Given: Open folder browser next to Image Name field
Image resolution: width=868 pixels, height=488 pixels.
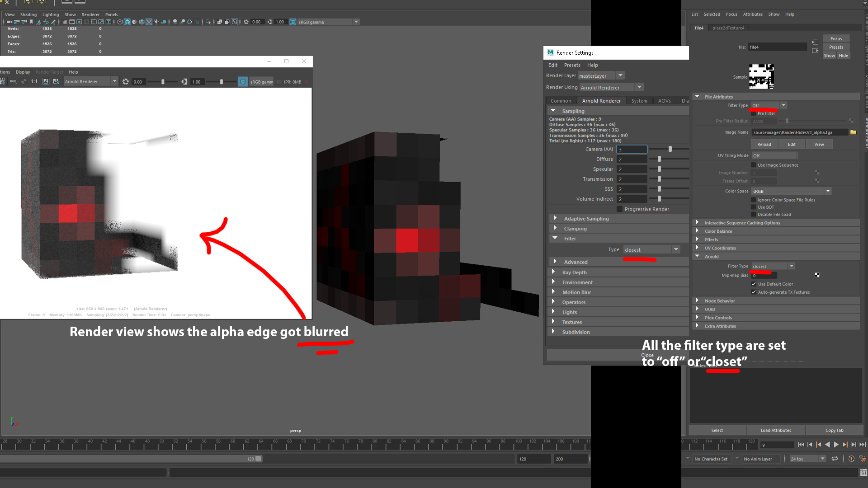Looking at the screenshot, I should (854, 132).
